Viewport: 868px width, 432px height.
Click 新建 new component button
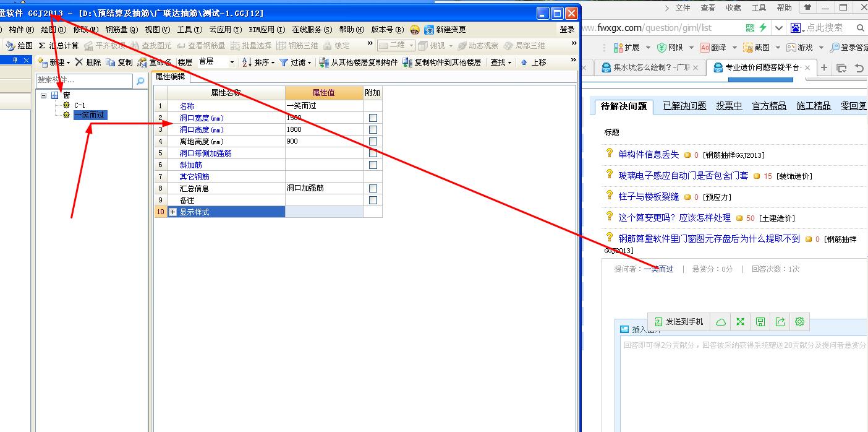(54, 62)
